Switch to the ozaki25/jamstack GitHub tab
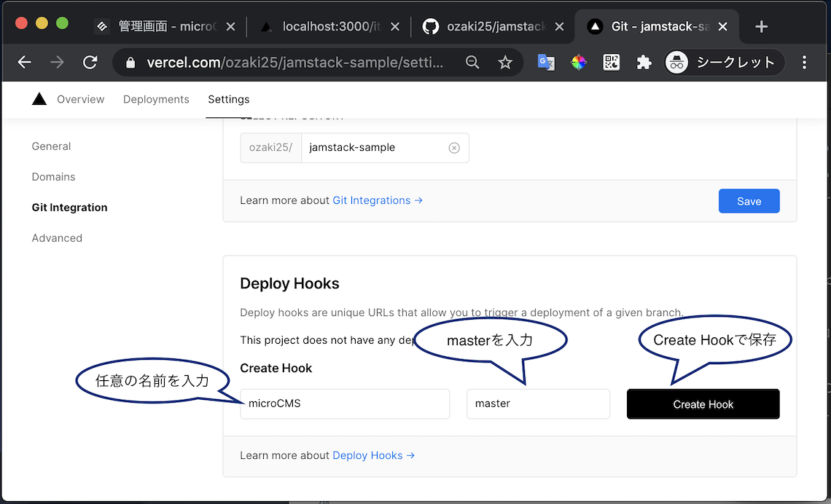Screen dimensions: 831x504 click(493, 26)
